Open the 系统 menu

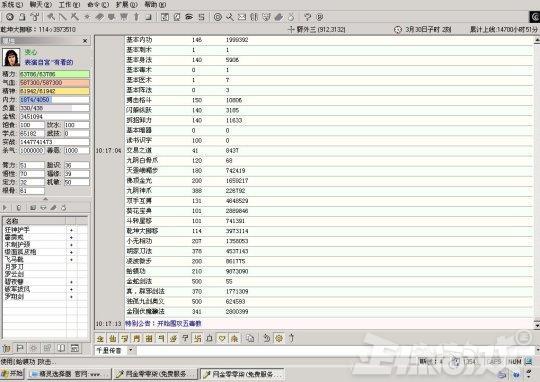[12, 4]
